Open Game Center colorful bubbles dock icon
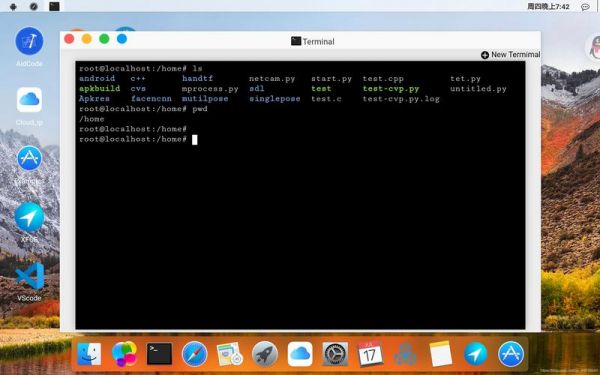This screenshot has height=375, width=600. click(124, 354)
